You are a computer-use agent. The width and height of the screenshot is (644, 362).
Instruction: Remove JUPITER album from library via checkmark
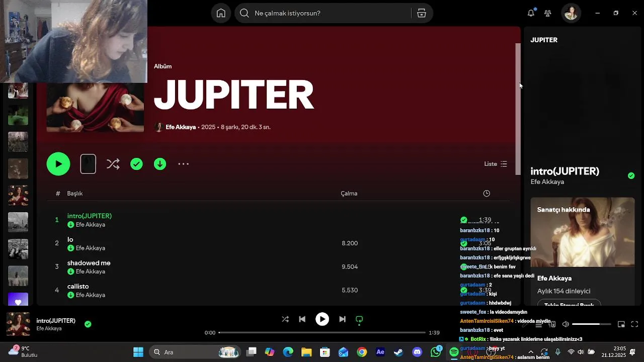point(136,164)
